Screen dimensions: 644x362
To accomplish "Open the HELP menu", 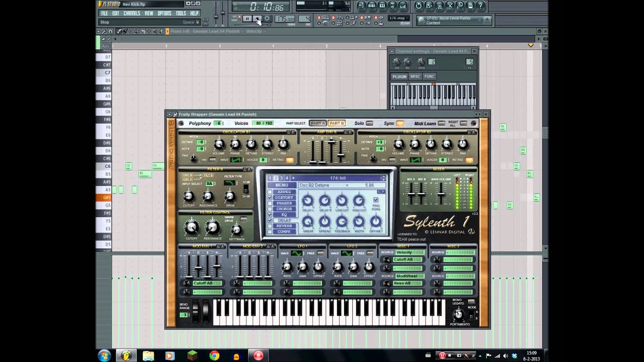I will point(194,13).
